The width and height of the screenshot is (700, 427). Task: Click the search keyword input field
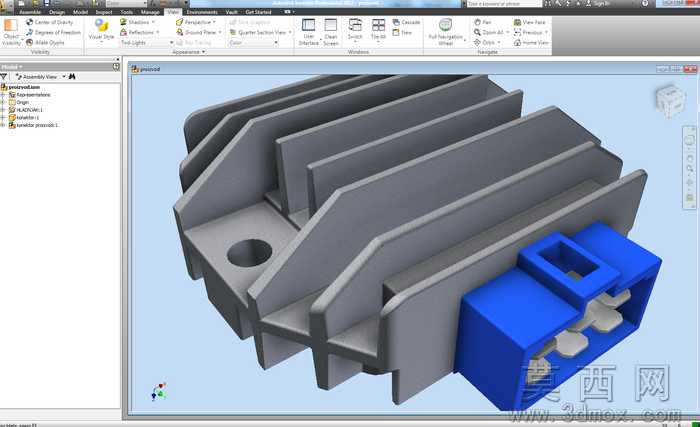point(504,4)
